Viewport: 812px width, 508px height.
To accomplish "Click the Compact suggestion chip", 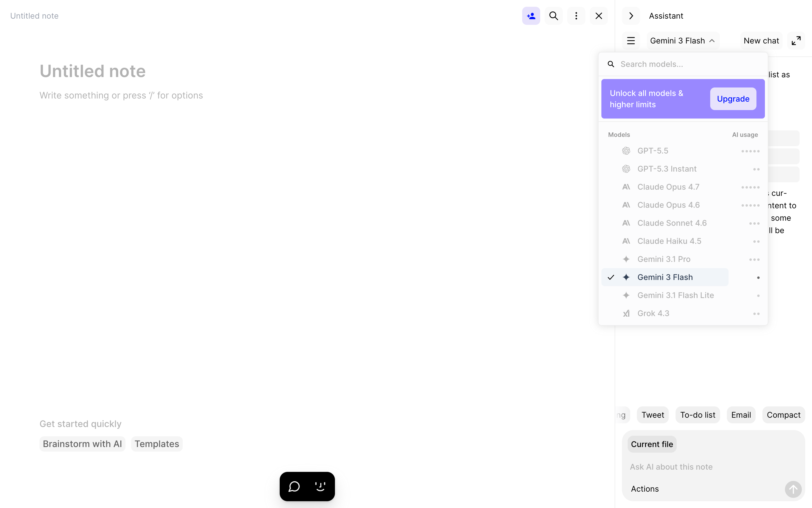I will pyautogui.click(x=784, y=415).
